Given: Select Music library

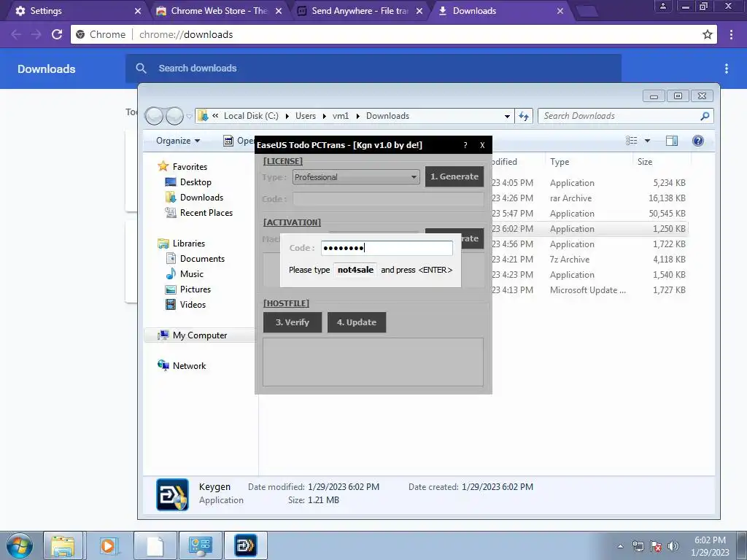Looking at the screenshot, I should pyautogui.click(x=192, y=274).
